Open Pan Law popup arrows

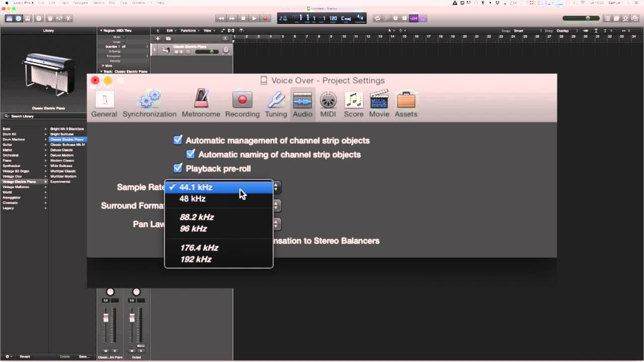coord(277,224)
